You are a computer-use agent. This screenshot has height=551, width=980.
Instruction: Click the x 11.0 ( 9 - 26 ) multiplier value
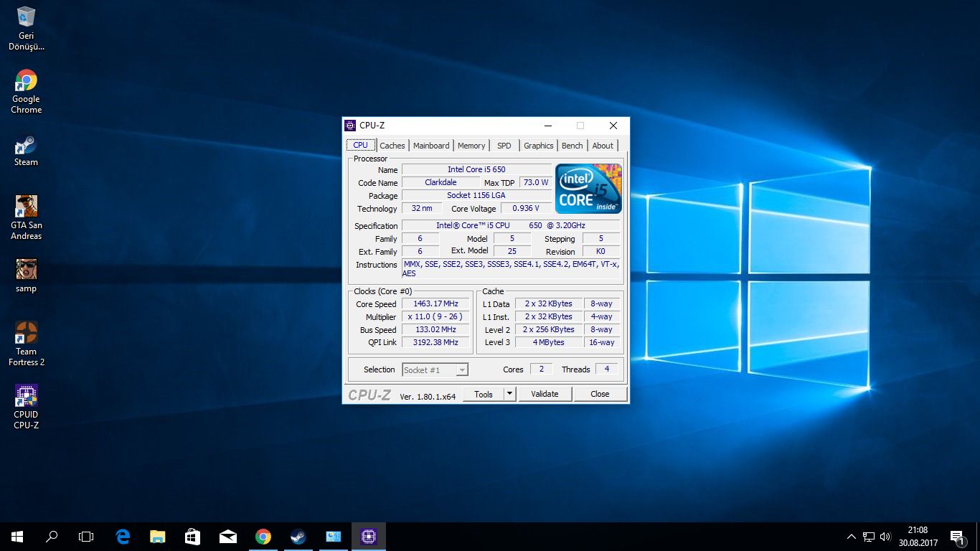[435, 316]
